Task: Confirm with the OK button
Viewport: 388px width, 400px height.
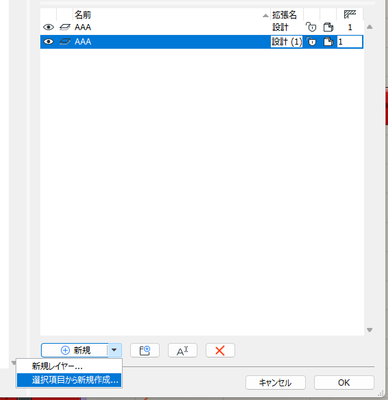Action: tap(344, 383)
